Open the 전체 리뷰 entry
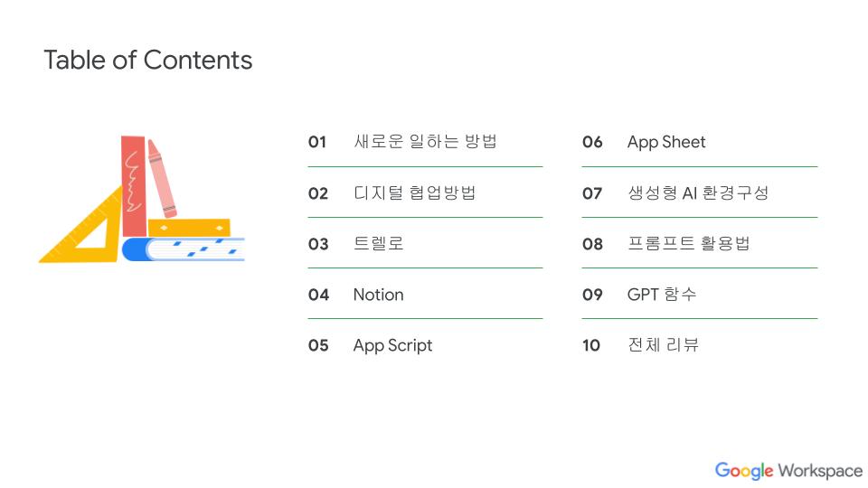868x488 pixels. click(x=663, y=344)
